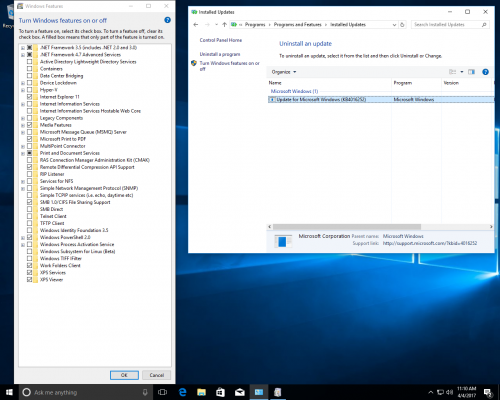Check the Telnet Client checkbox
Screen dimensions: 500x400
tap(30, 216)
